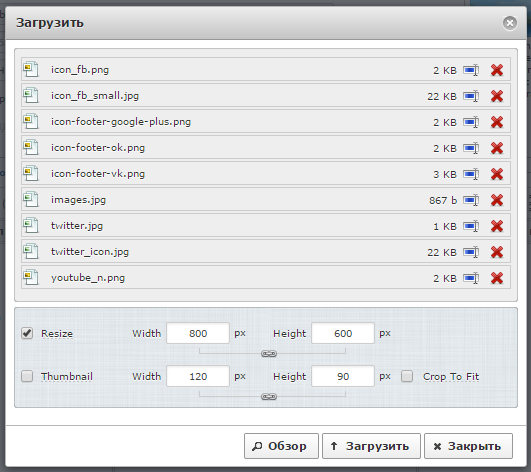Uncheck the Resize checkbox

pyautogui.click(x=27, y=333)
